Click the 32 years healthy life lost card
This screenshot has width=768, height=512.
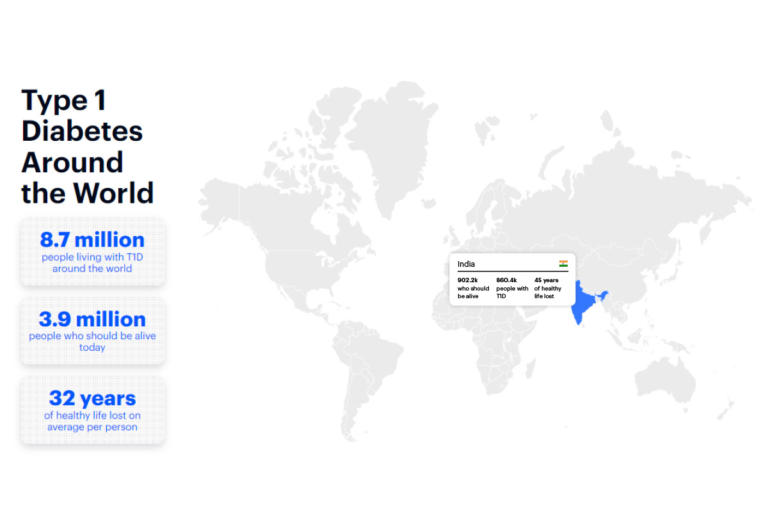coord(92,410)
